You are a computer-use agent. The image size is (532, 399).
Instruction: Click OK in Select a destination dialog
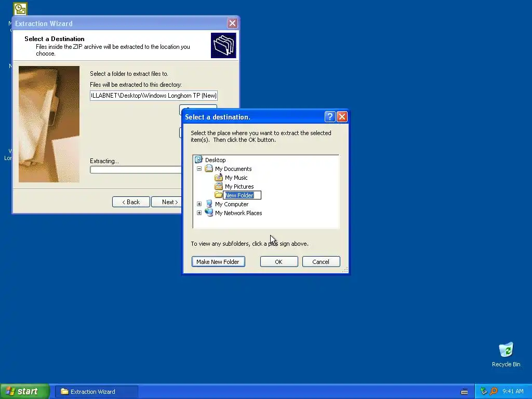pos(279,262)
